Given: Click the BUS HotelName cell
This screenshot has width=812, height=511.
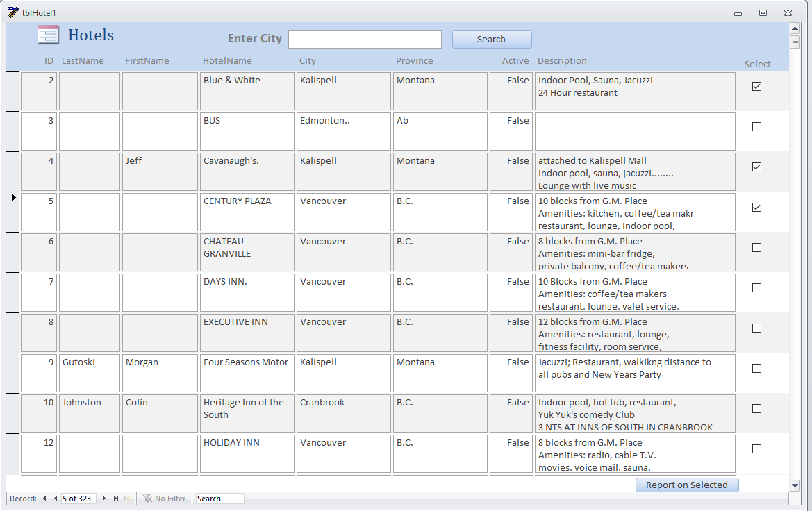Looking at the screenshot, I should pyautogui.click(x=247, y=131).
